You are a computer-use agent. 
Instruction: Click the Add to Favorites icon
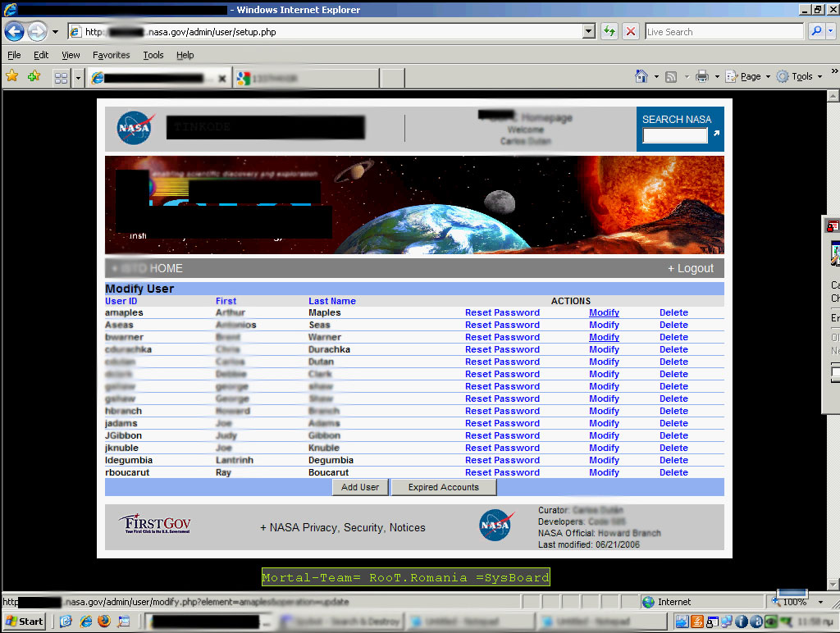pyautogui.click(x=34, y=76)
